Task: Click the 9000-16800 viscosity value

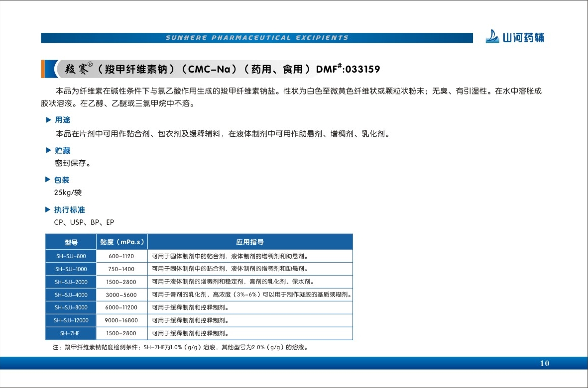Action: point(121,320)
